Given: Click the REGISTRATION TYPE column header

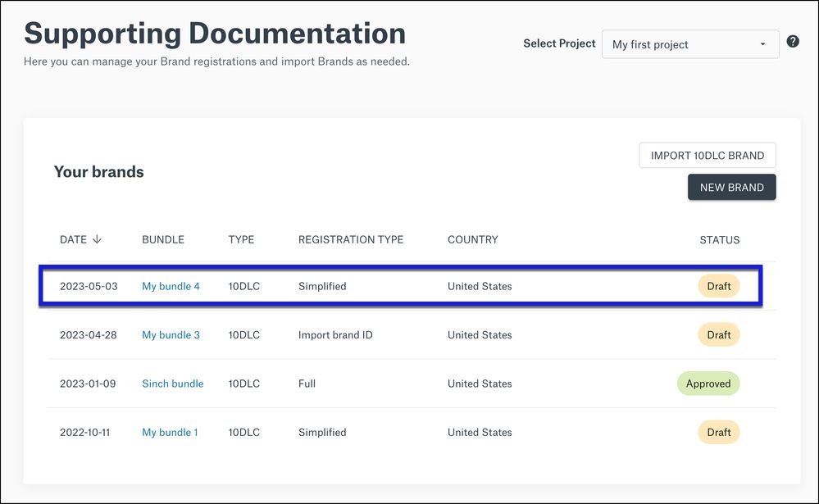Looking at the screenshot, I should click(x=350, y=240).
